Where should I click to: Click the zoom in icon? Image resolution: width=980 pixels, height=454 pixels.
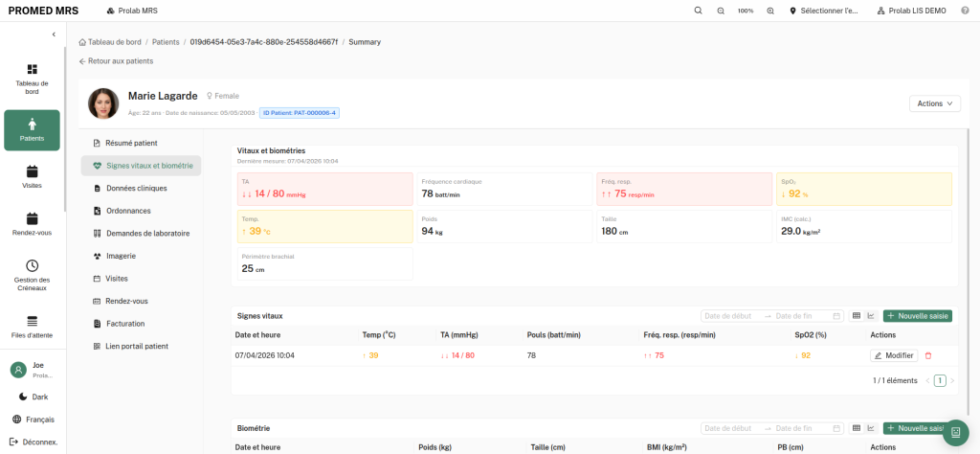point(770,10)
